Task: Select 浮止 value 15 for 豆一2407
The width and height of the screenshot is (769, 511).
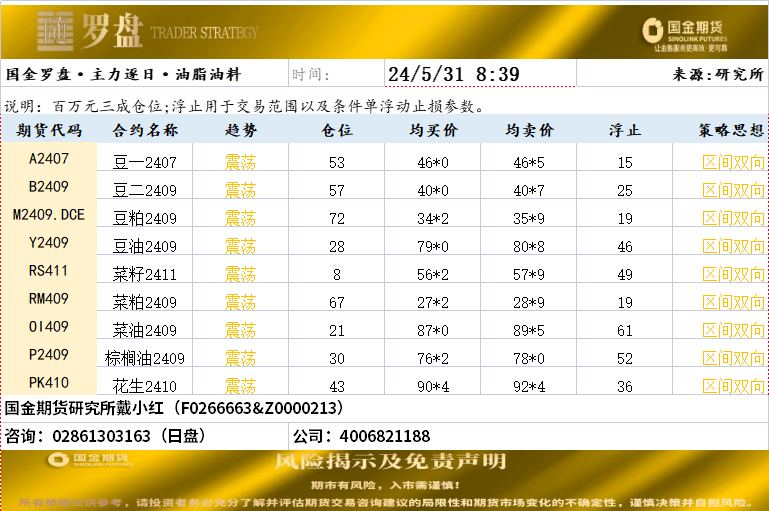Action: (x=625, y=162)
